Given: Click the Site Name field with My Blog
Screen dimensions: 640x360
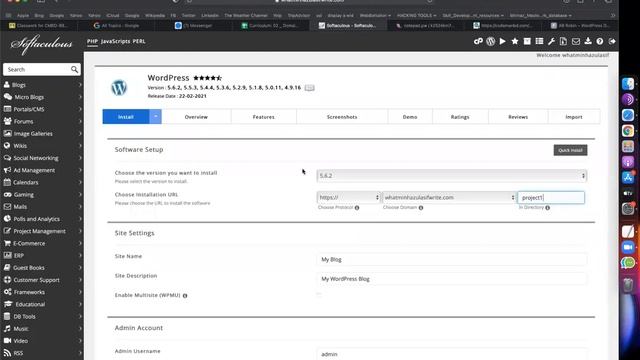Looking at the screenshot, I should pos(451,260).
